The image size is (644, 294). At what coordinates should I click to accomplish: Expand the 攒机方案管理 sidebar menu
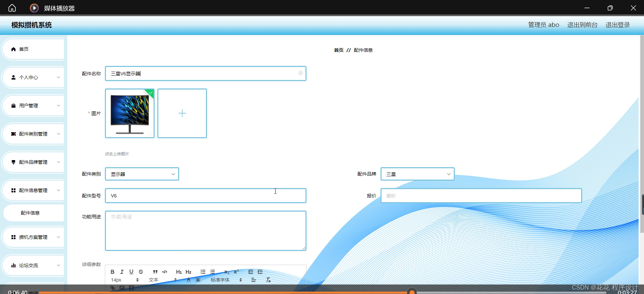click(33, 237)
